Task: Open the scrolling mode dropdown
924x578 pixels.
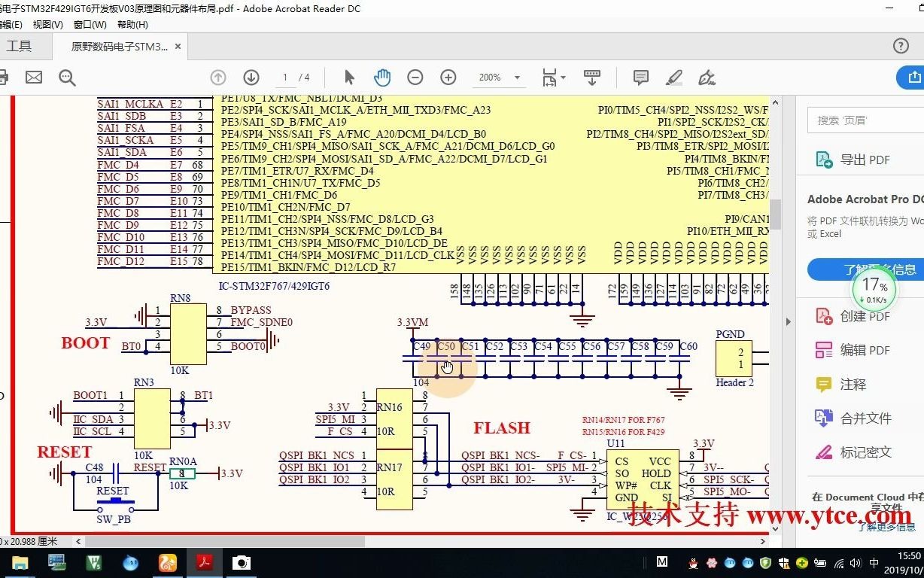Action: point(592,77)
